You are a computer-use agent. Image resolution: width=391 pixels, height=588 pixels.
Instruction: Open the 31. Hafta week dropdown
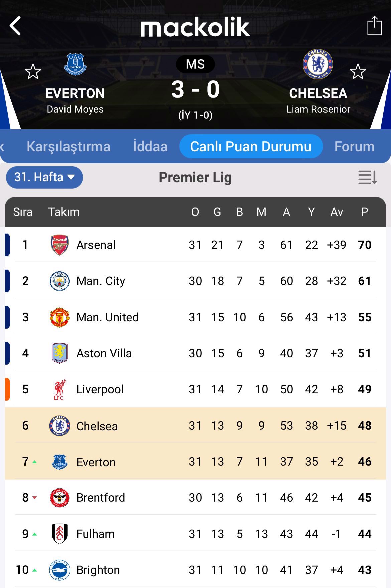[x=44, y=177]
